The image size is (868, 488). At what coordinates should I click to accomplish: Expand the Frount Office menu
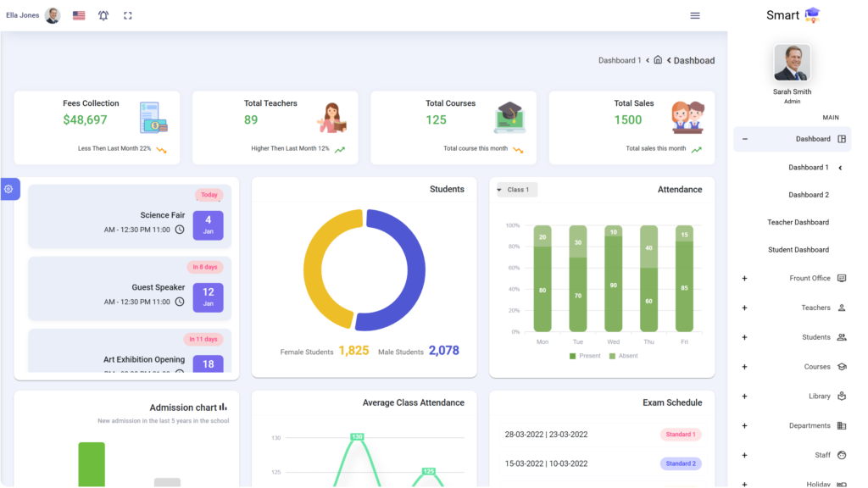tap(744, 278)
